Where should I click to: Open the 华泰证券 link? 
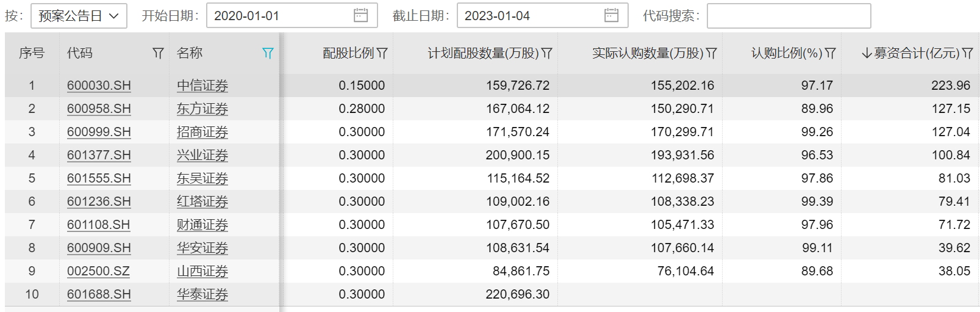point(202,294)
